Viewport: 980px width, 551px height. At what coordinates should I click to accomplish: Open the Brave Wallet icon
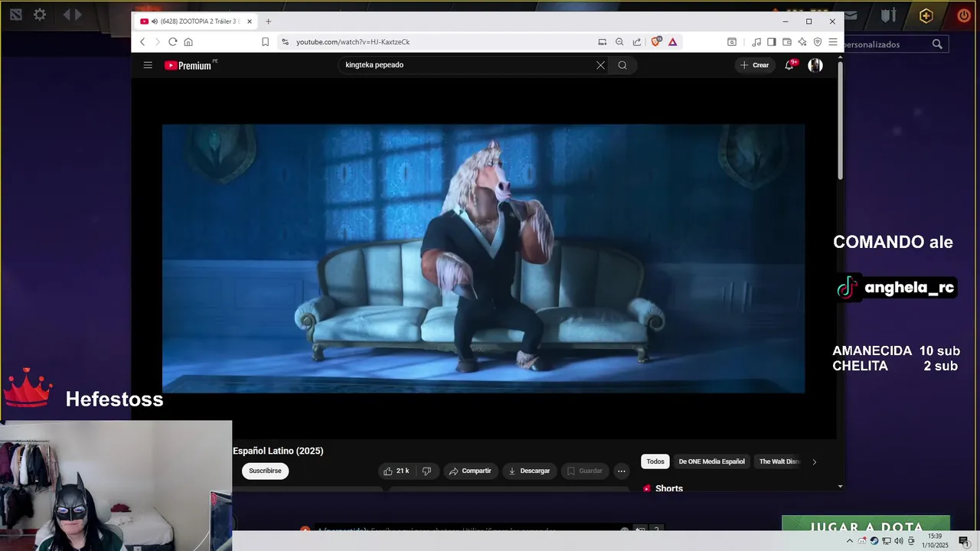tap(787, 42)
